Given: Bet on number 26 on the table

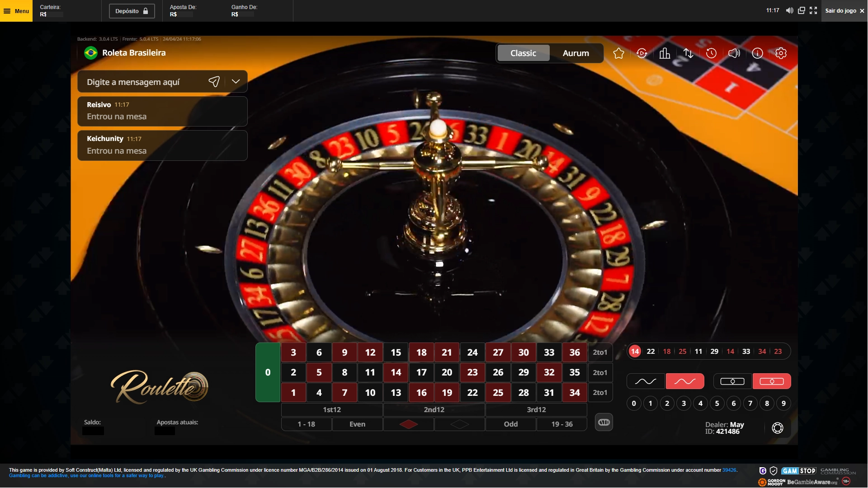Looking at the screenshot, I should [x=498, y=372].
